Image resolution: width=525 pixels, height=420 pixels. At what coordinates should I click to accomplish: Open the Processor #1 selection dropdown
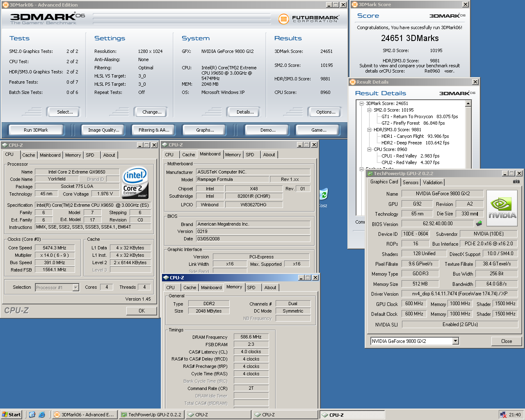pyautogui.click(x=75, y=288)
